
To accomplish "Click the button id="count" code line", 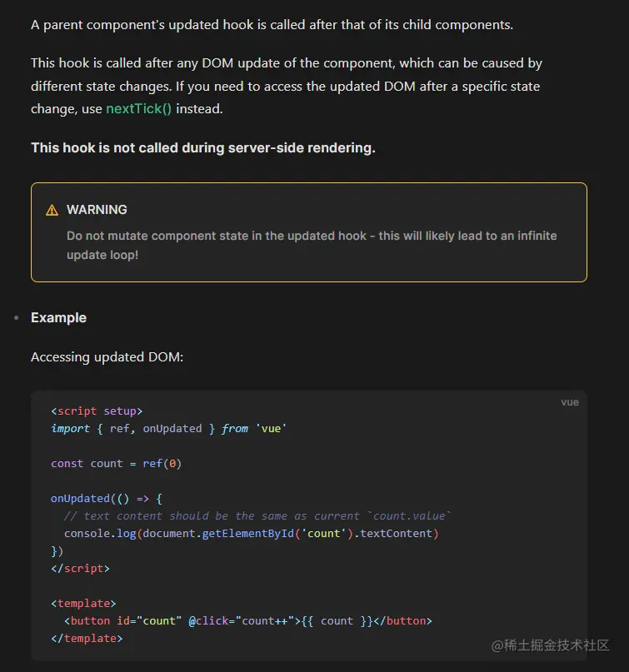I will (247, 621).
